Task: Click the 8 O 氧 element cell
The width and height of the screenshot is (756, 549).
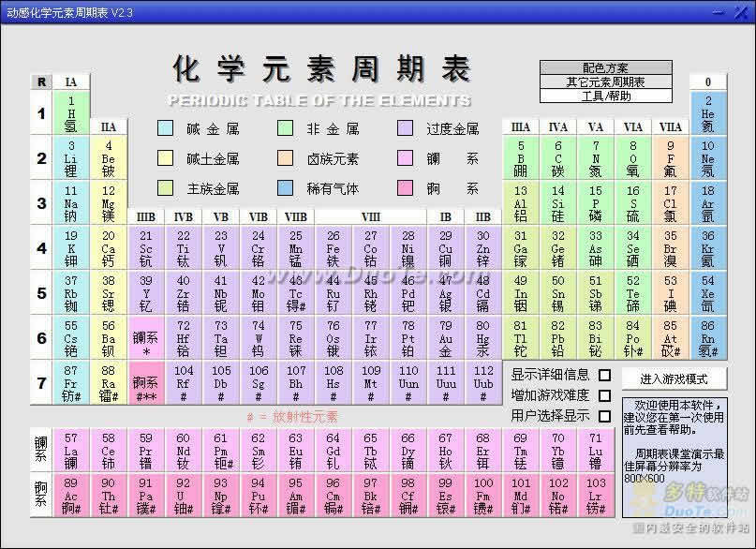Action: tap(633, 158)
